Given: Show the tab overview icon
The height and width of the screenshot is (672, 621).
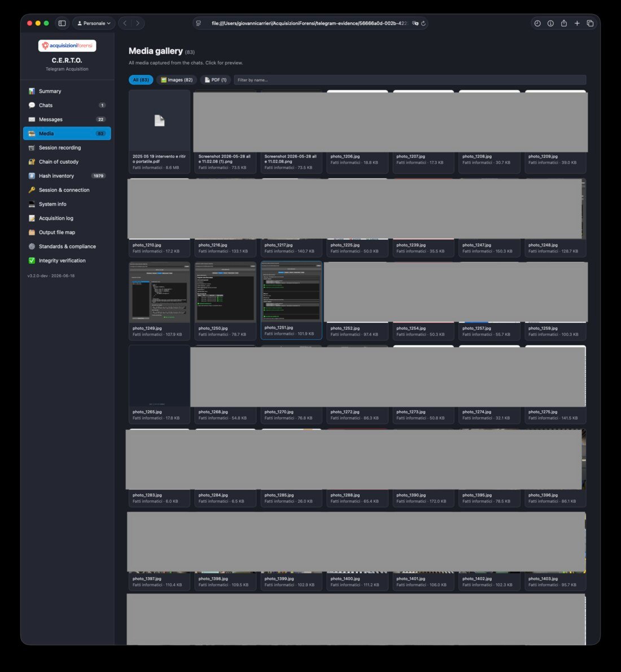Looking at the screenshot, I should coord(590,23).
